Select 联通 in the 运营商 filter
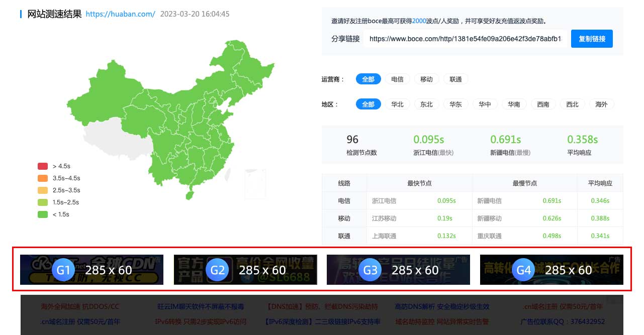Screen dimensions: 644x335 click(455, 79)
